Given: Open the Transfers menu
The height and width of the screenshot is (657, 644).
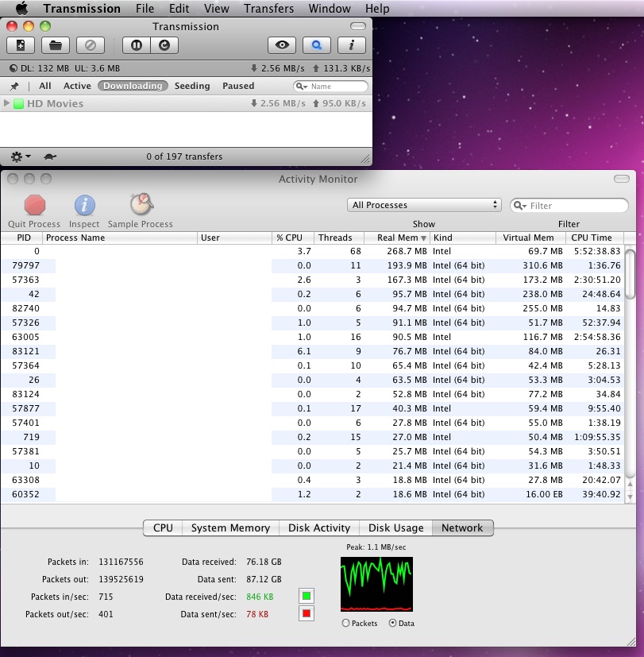Looking at the screenshot, I should pos(269,9).
